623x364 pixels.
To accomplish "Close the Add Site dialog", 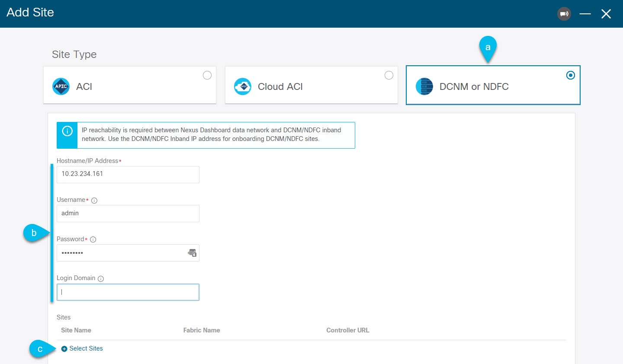I will coord(606,14).
